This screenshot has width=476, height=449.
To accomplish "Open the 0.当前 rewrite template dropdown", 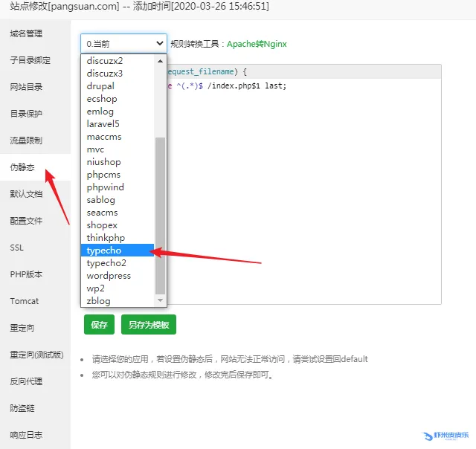I will [x=123, y=44].
